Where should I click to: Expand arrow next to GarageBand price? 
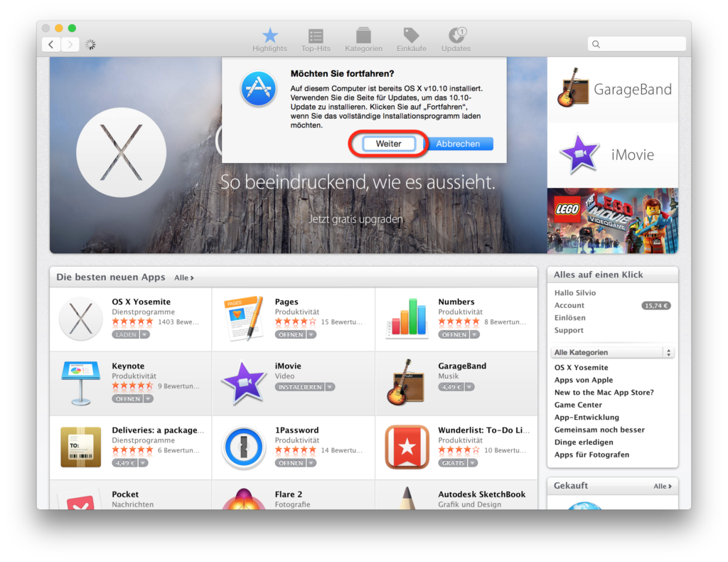(470, 387)
